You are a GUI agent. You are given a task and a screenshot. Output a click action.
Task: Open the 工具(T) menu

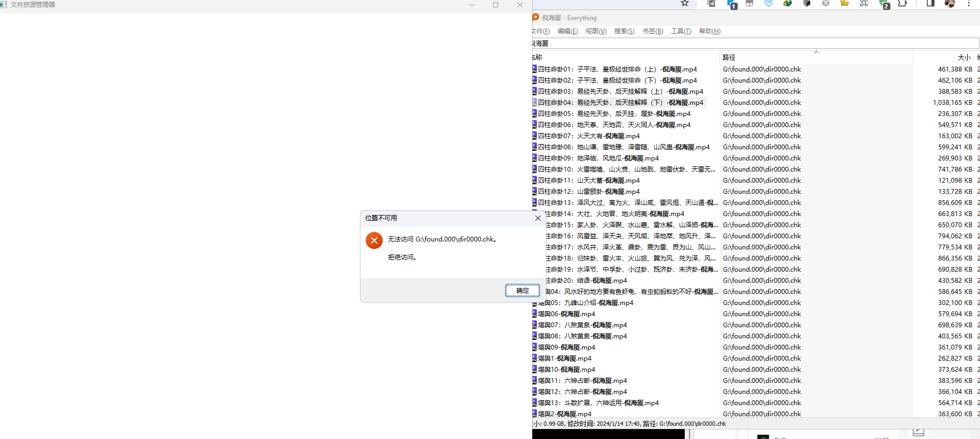coord(681,31)
